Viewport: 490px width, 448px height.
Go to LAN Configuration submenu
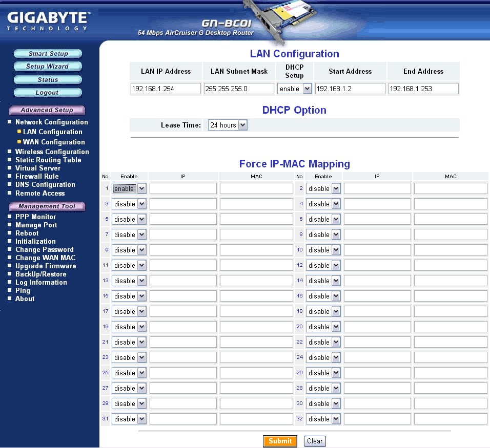pyautogui.click(x=52, y=132)
